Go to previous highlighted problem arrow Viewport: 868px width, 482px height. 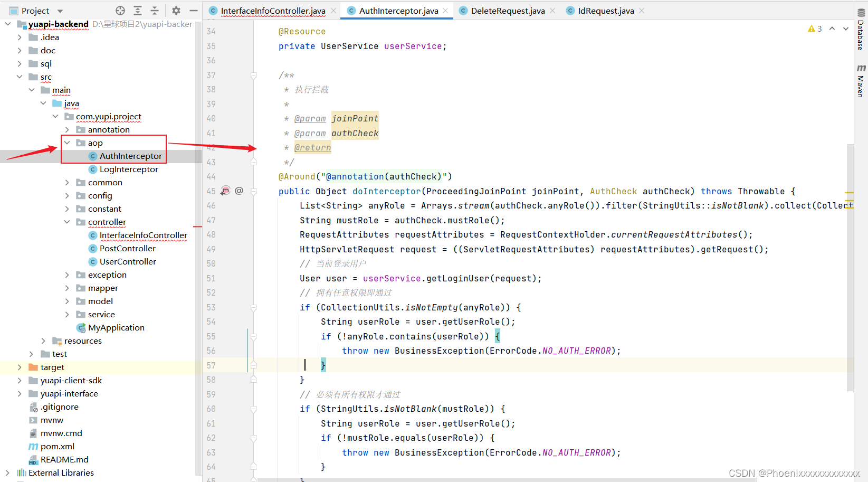(832, 29)
